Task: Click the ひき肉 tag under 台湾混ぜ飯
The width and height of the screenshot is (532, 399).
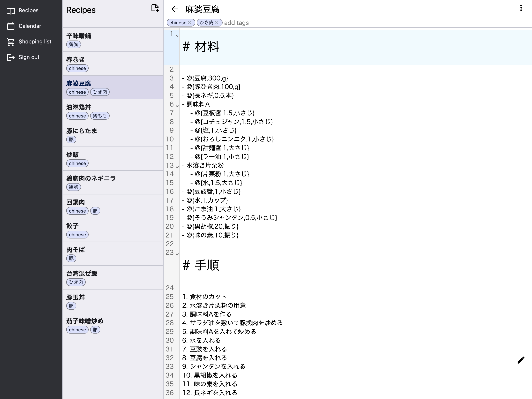Action: (76, 282)
